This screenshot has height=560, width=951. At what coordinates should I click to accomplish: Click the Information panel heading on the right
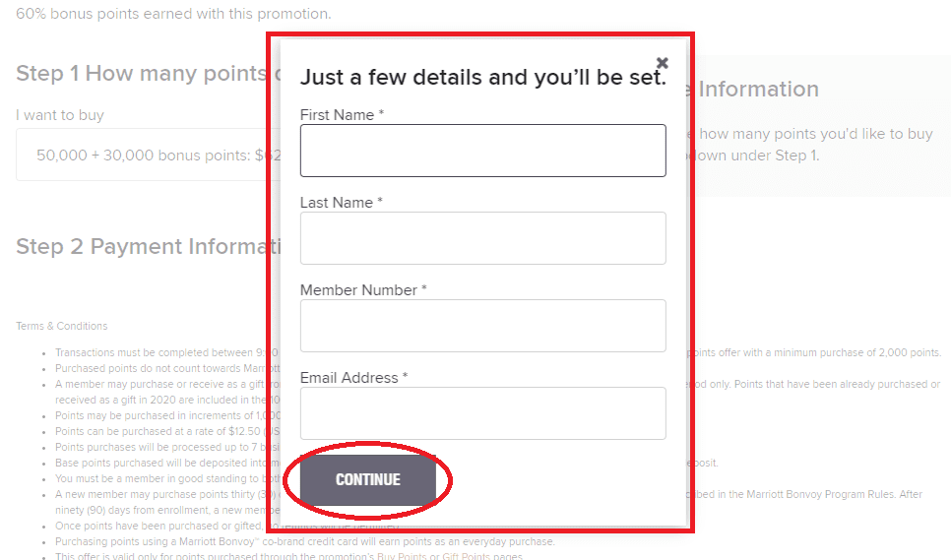click(758, 90)
